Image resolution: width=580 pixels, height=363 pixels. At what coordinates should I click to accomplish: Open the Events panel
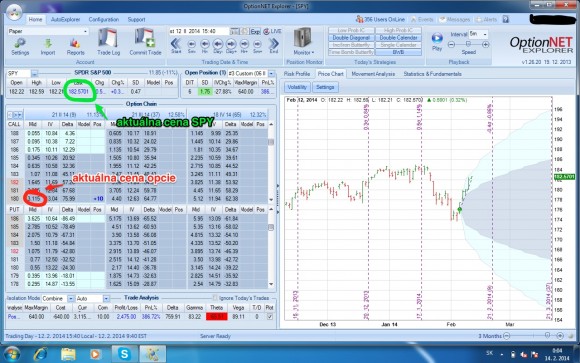pyautogui.click(x=422, y=19)
